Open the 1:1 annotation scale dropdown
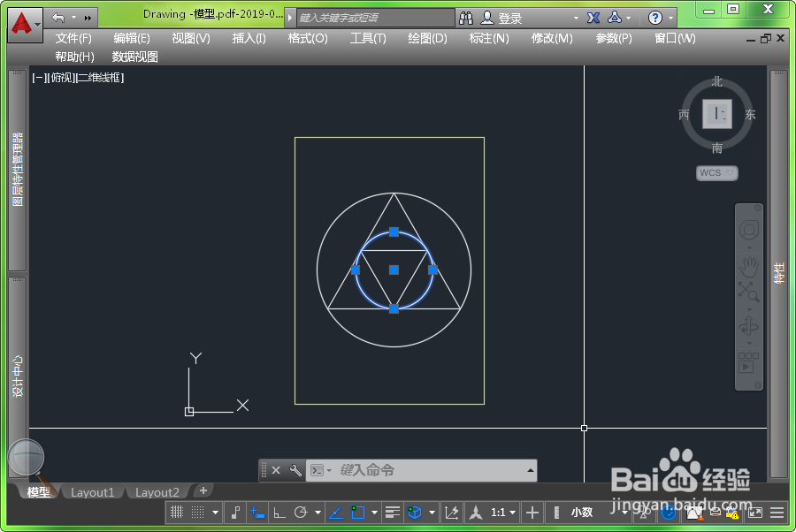 [502, 513]
